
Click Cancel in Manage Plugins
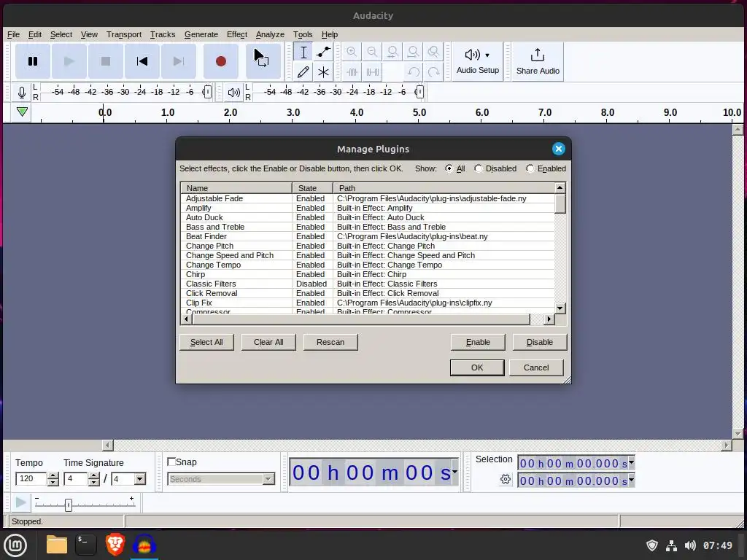coord(536,367)
